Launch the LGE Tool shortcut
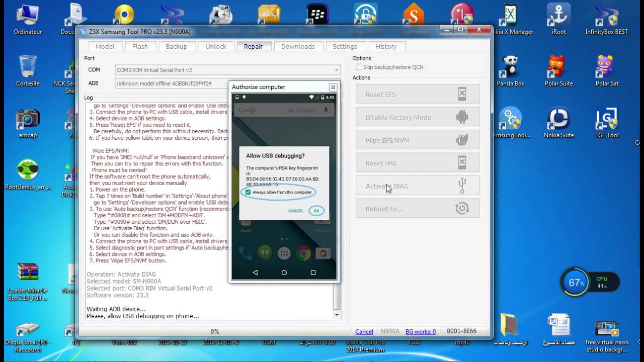Image resolution: width=644 pixels, height=362 pixels. pos(607,122)
